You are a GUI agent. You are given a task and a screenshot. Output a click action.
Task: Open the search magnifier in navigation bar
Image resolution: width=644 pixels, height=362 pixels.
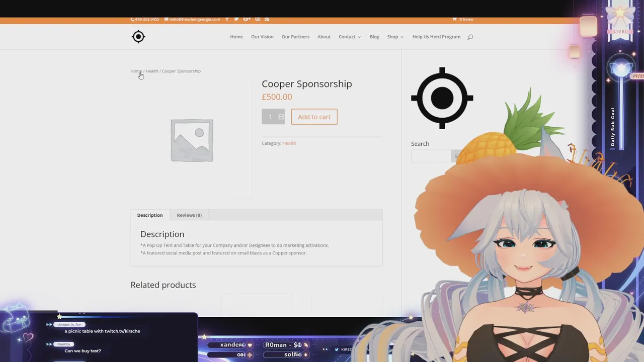(470, 37)
